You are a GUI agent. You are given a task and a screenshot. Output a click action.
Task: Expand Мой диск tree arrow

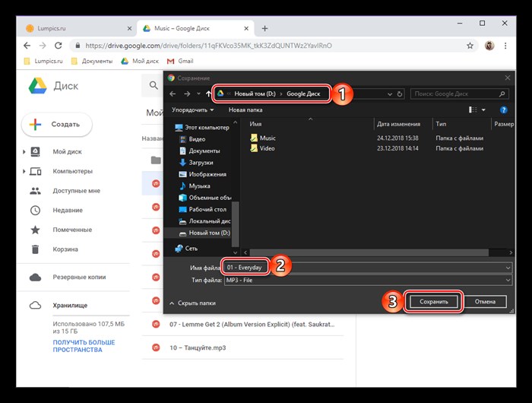pyautogui.click(x=24, y=152)
